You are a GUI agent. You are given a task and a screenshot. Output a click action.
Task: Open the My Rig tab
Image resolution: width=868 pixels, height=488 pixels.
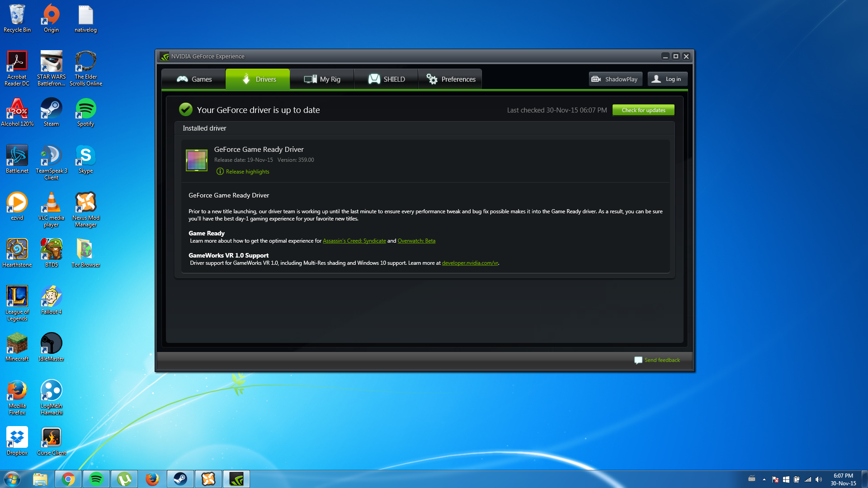pos(322,79)
